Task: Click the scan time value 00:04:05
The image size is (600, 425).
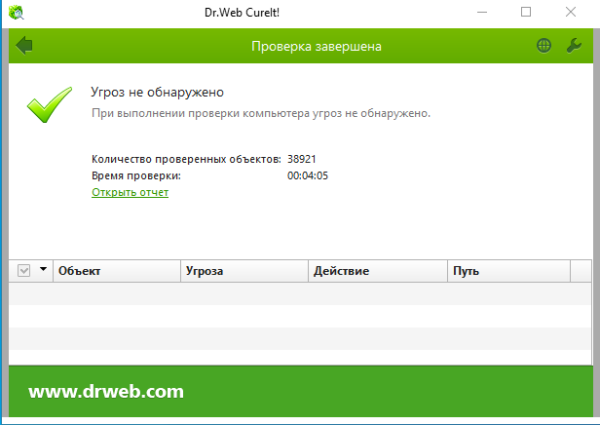Action: (308, 176)
